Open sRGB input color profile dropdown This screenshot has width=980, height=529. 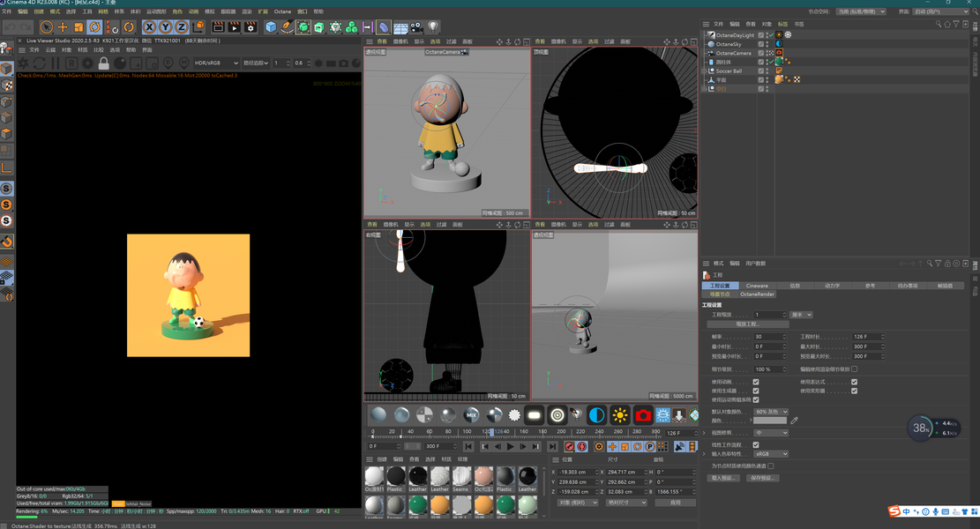point(771,454)
